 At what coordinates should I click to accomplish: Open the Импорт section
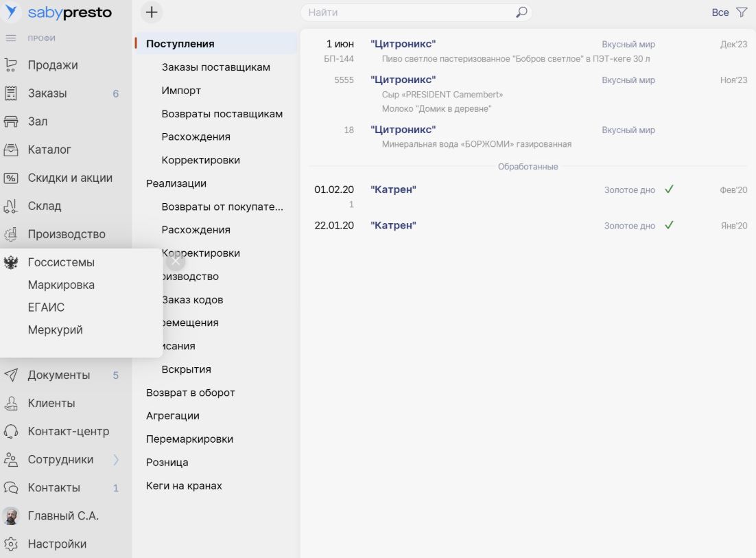[x=181, y=91]
